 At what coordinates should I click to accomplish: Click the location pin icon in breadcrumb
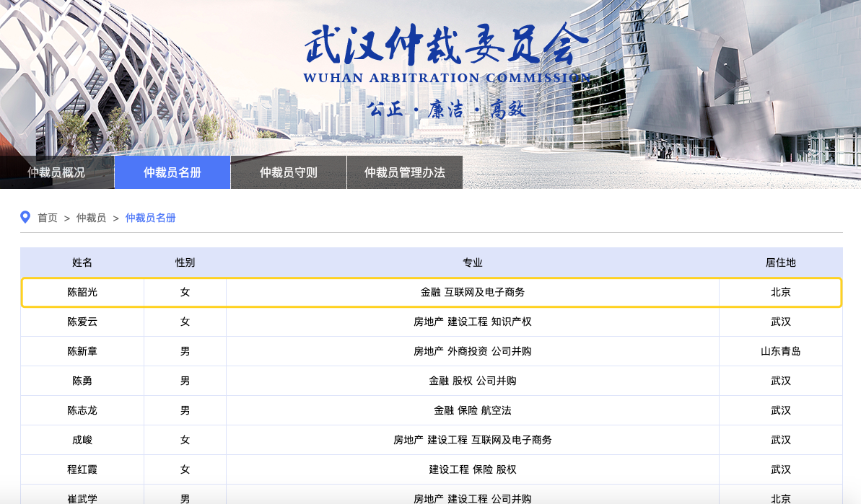[25, 217]
